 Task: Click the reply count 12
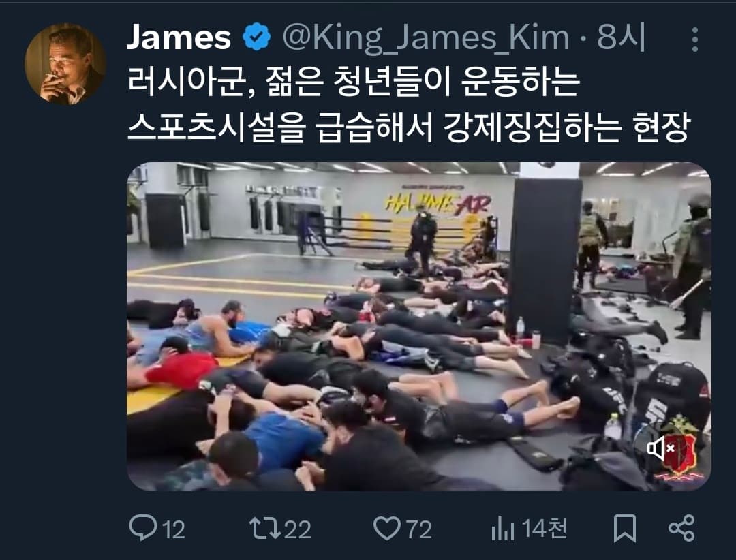174,529
